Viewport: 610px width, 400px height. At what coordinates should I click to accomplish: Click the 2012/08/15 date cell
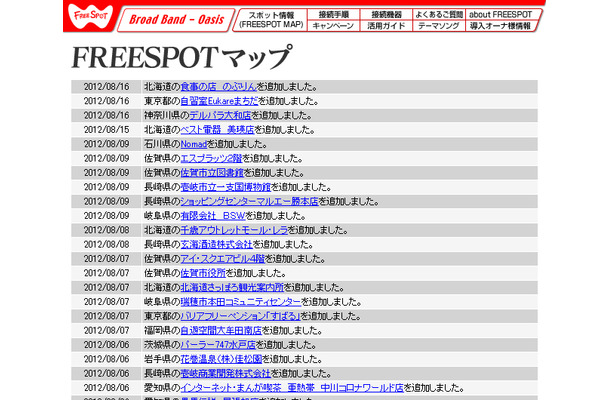[x=106, y=130]
